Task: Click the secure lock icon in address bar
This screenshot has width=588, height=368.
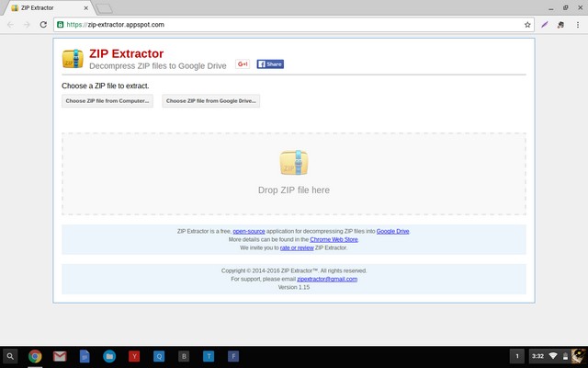Action: pyautogui.click(x=60, y=25)
